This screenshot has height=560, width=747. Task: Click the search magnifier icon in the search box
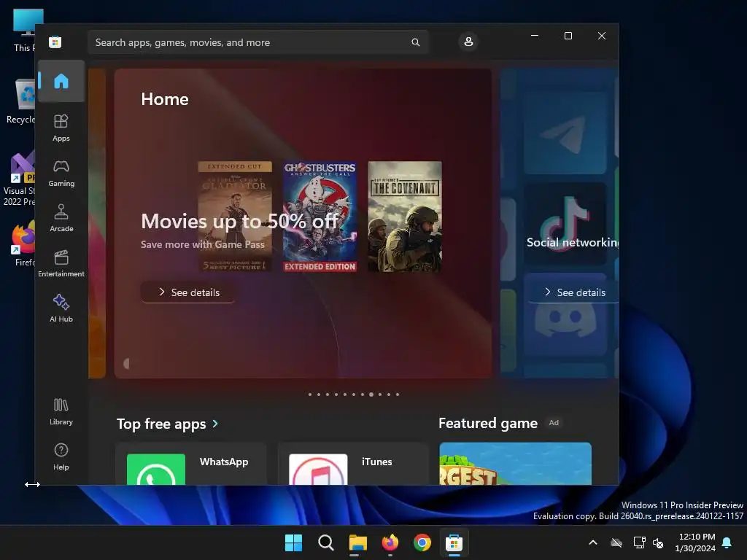pyautogui.click(x=415, y=42)
